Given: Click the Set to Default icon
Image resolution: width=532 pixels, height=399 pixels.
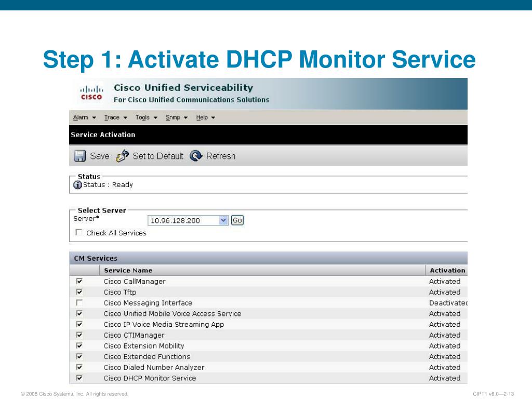Looking at the screenshot, I should coord(122,156).
